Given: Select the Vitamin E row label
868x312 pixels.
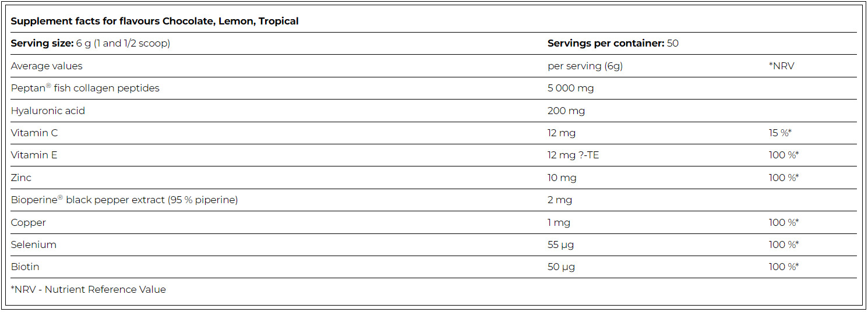Looking at the screenshot, I should click(x=34, y=155).
